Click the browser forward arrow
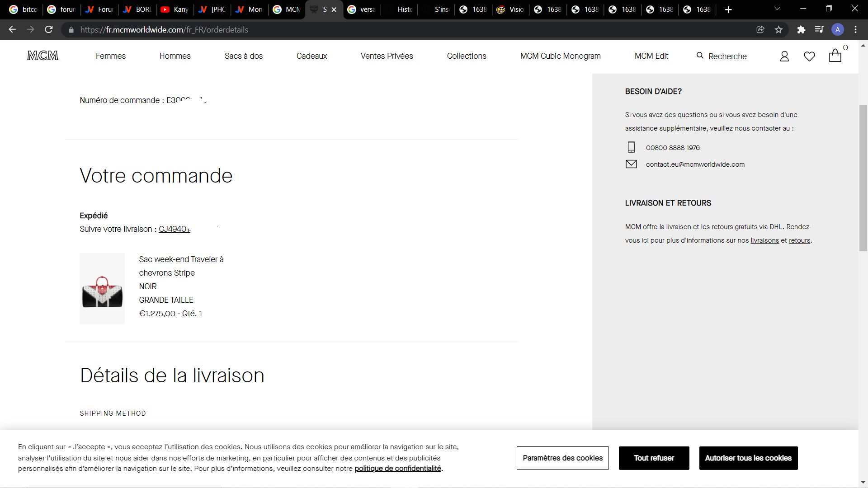Screen dimensions: 868x488 click(30, 29)
